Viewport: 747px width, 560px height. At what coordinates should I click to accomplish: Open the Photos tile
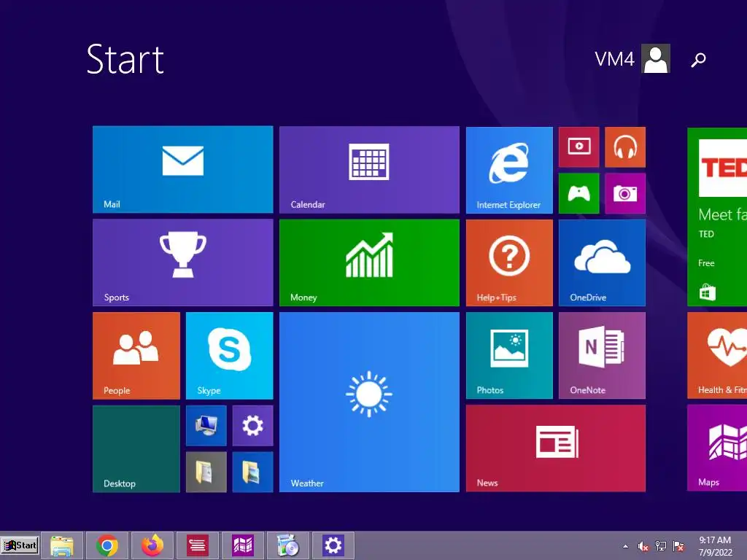pos(509,355)
